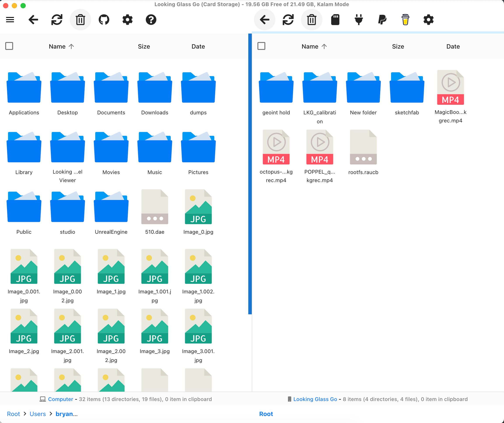Click the GitHub icon in left toolbar
Viewport: 504px width, 423px height.
(104, 20)
